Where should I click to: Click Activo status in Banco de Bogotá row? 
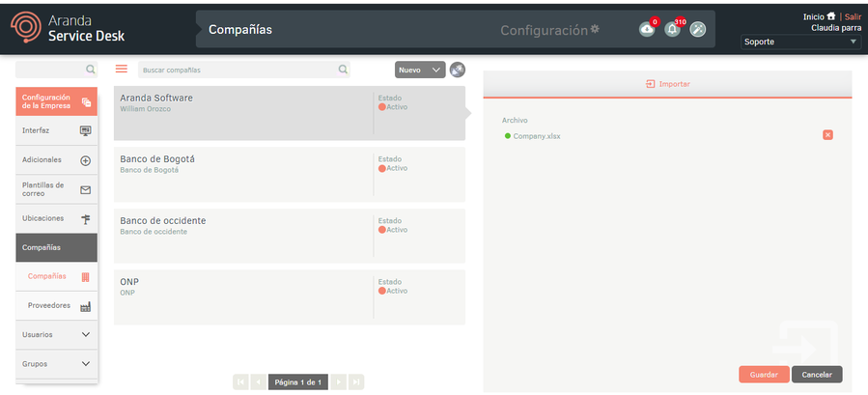click(393, 168)
